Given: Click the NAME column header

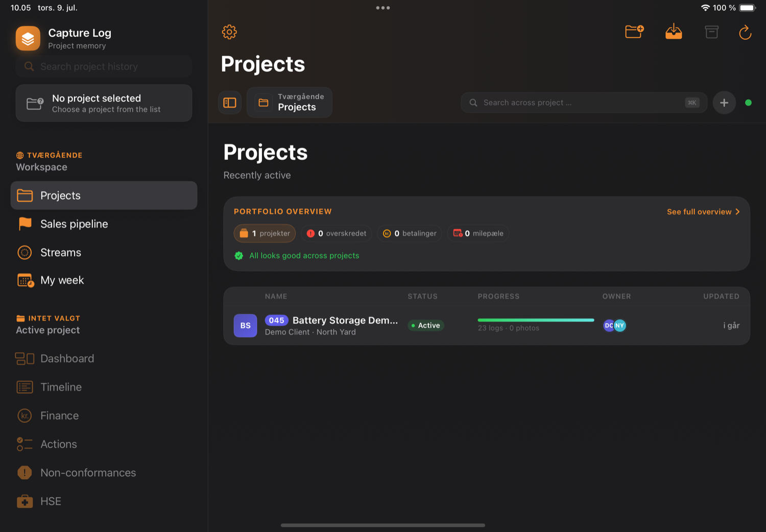Looking at the screenshot, I should [276, 297].
